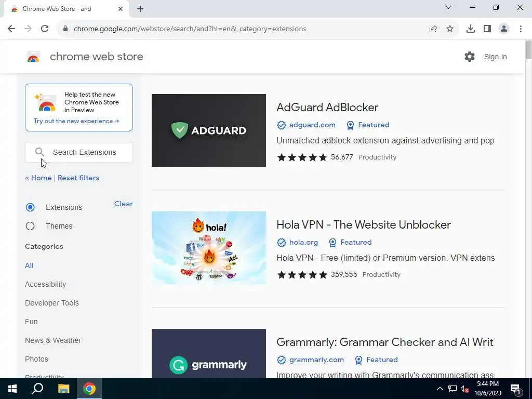Click the Chrome taskbar icon
532x399 pixels.
click(89, 389)
